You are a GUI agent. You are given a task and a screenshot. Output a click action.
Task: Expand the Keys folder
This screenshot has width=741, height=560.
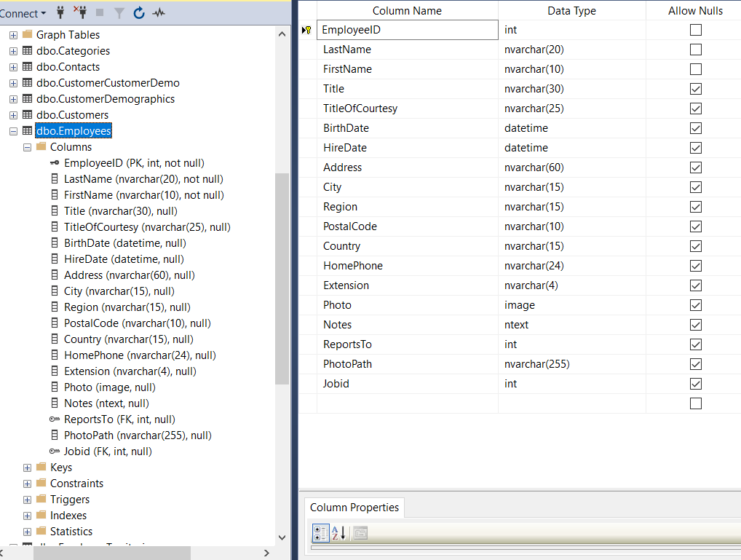pyautogui.click(x=28, y=468)
